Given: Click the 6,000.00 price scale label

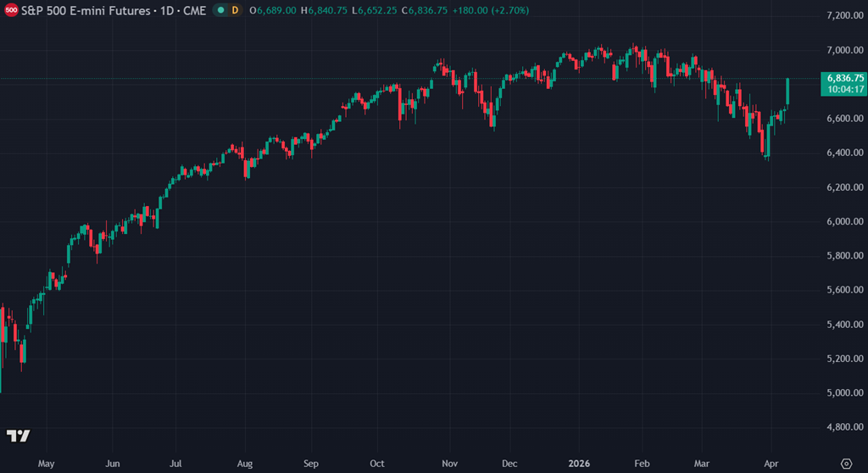Looking at the screenshot, I should 843,221.
